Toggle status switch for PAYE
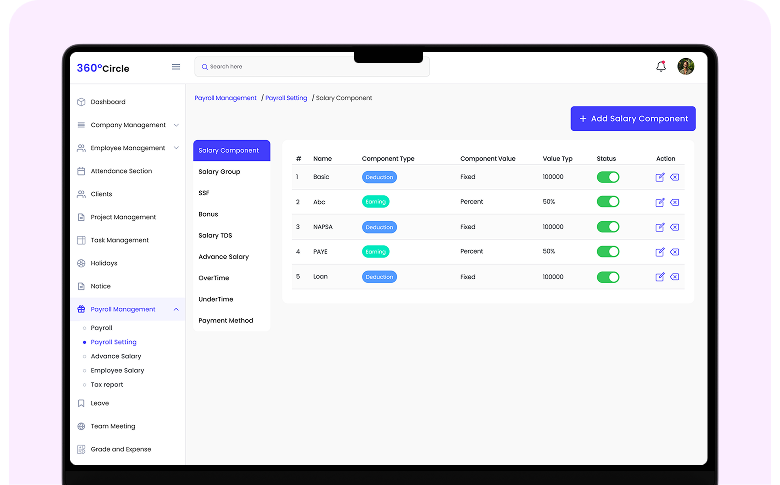The height and width of the screenshot is (485, 780). pyautogui.click(x=607, y=252)
